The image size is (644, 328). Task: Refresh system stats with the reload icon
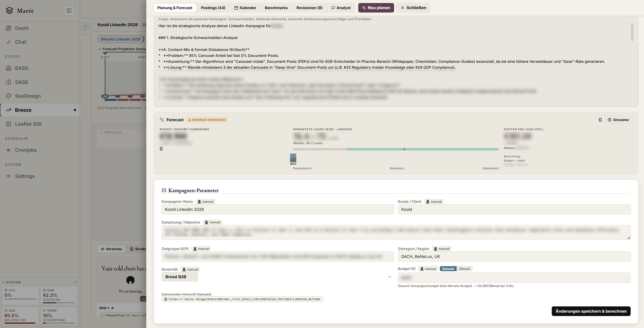point(76,282)
